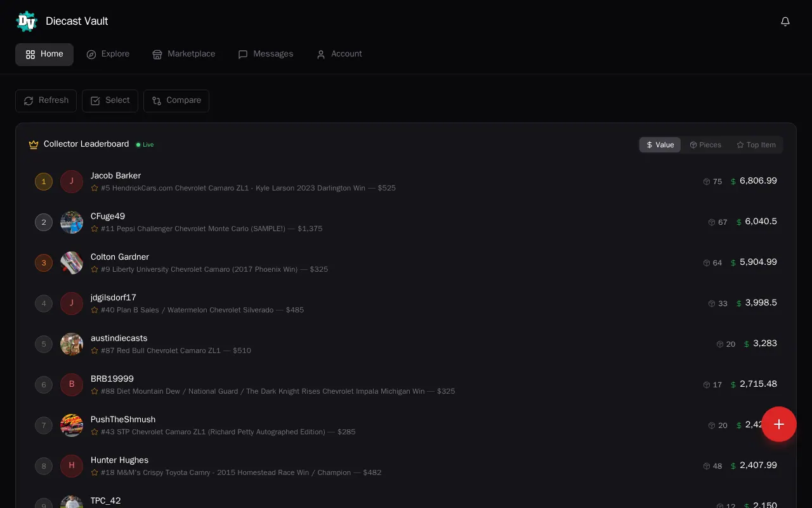Click star icon beside #87 Red Bull Camaro
Image resolution: width=812 pixels, height=508 pixels.
[x=95, y=351]
